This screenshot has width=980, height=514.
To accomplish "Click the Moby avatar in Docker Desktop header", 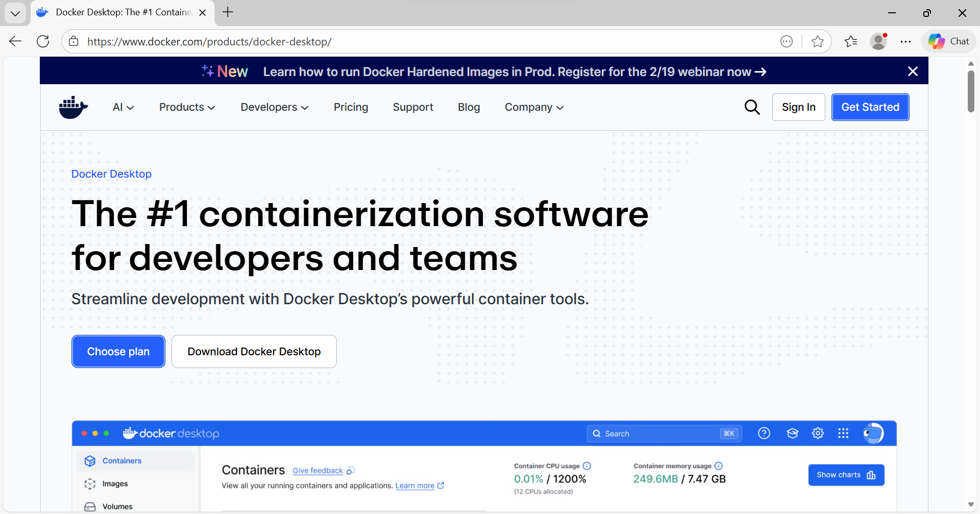I will 873,433.
